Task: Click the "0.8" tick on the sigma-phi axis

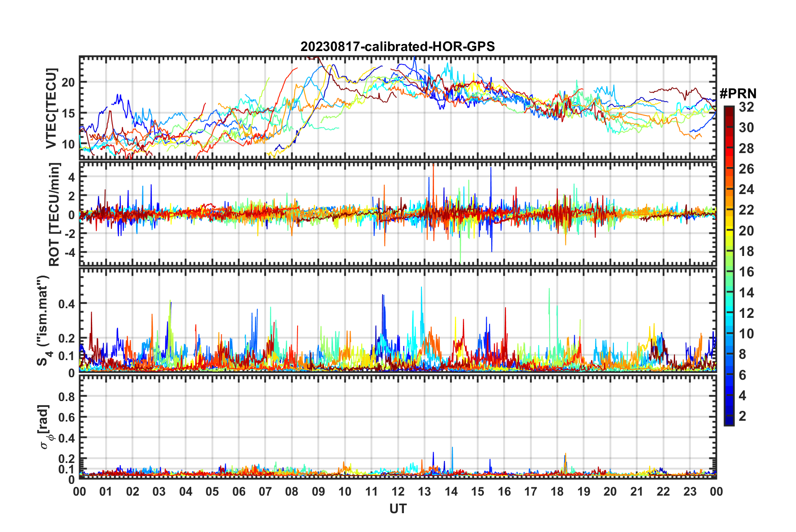Action: click(67, 396)
